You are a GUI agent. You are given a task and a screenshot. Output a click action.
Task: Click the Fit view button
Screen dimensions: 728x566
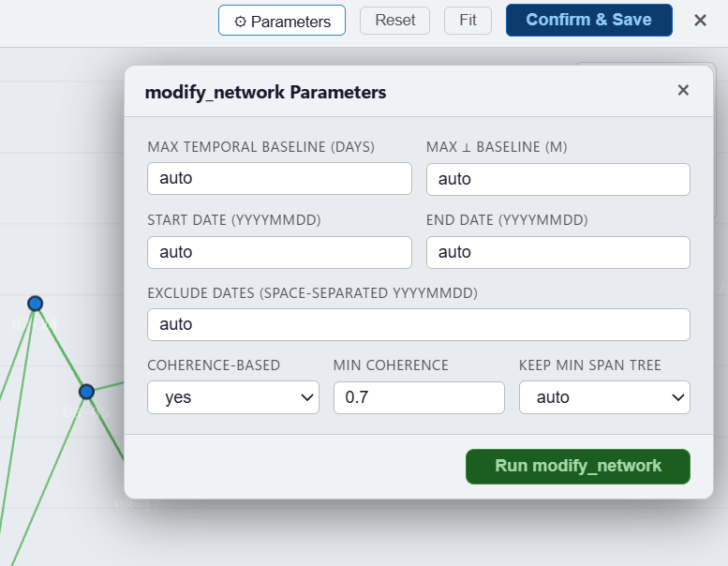(x=468, y=21)
